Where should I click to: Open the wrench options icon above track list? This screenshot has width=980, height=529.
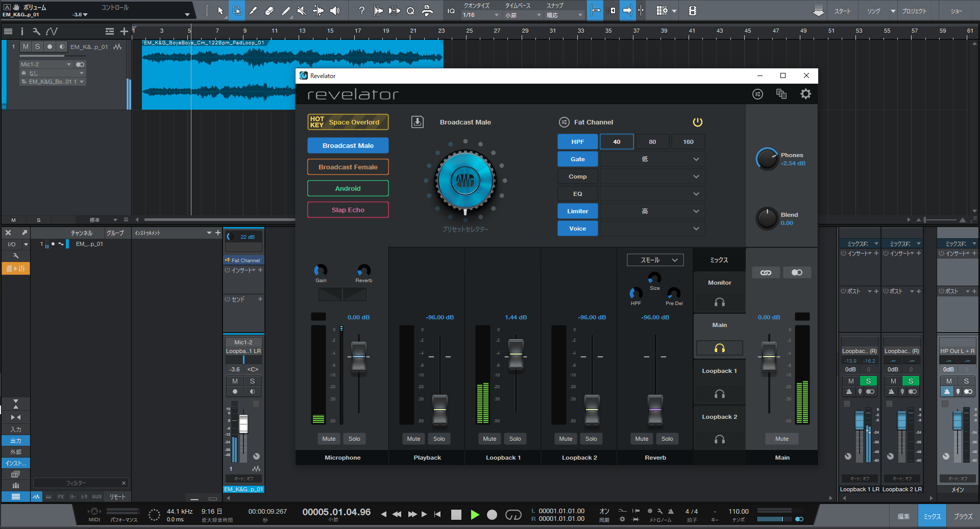[x=36, y=32]
